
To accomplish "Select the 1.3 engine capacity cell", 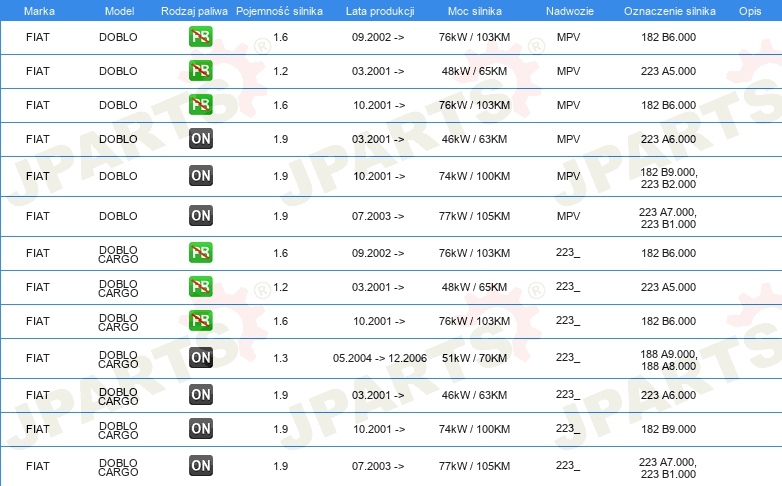I will coord(281,358).
